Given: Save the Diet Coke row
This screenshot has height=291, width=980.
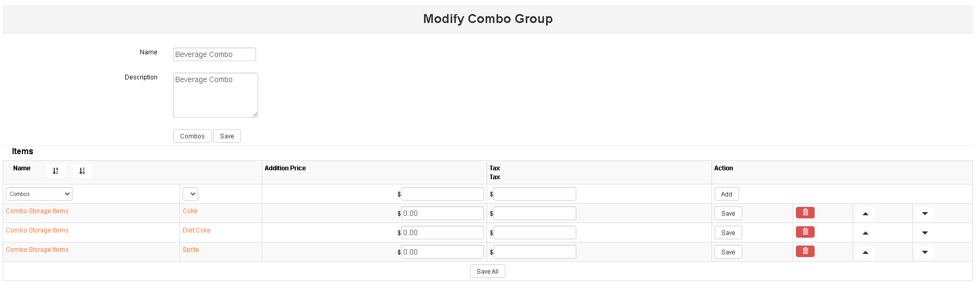Looking at the screenshot, I should [728, 233].
